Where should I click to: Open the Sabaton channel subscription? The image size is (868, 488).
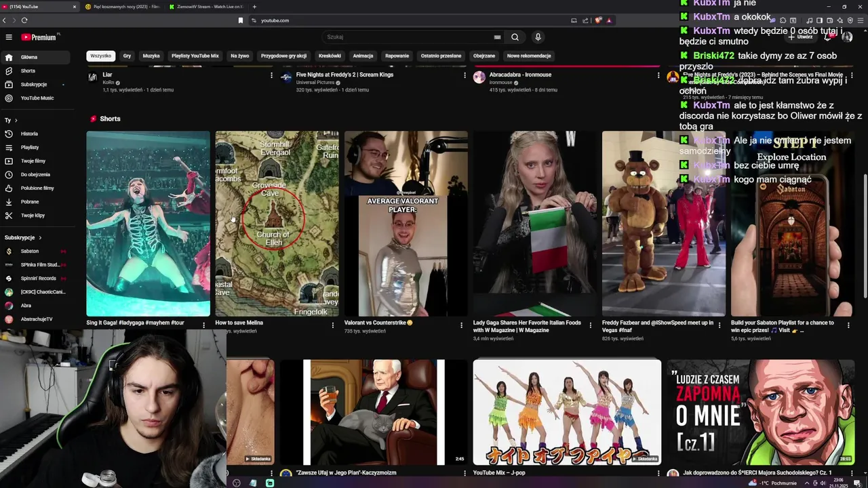pyautogui.click(x=35, y=251)
